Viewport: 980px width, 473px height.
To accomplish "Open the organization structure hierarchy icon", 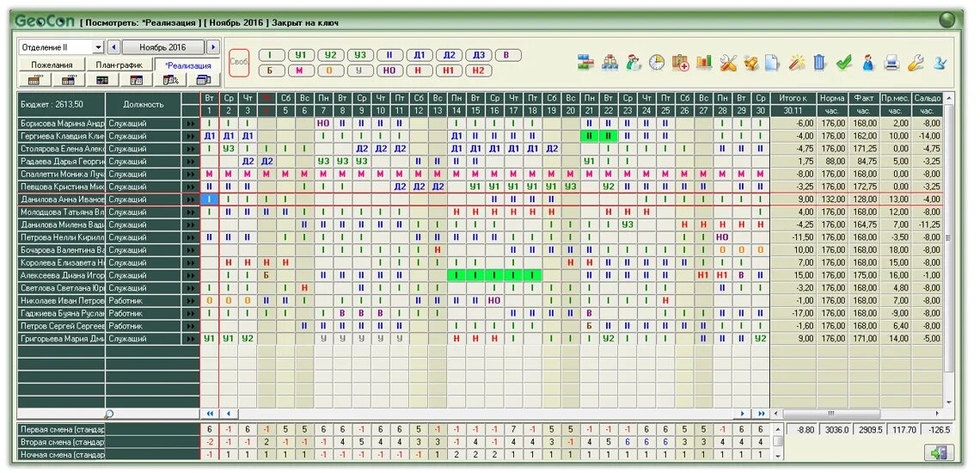I will pyautogui.click(x=610, y=62).
